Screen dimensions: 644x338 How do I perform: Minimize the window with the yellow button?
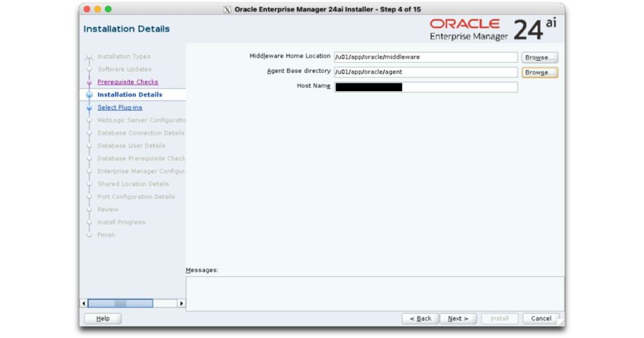point(97,9)
